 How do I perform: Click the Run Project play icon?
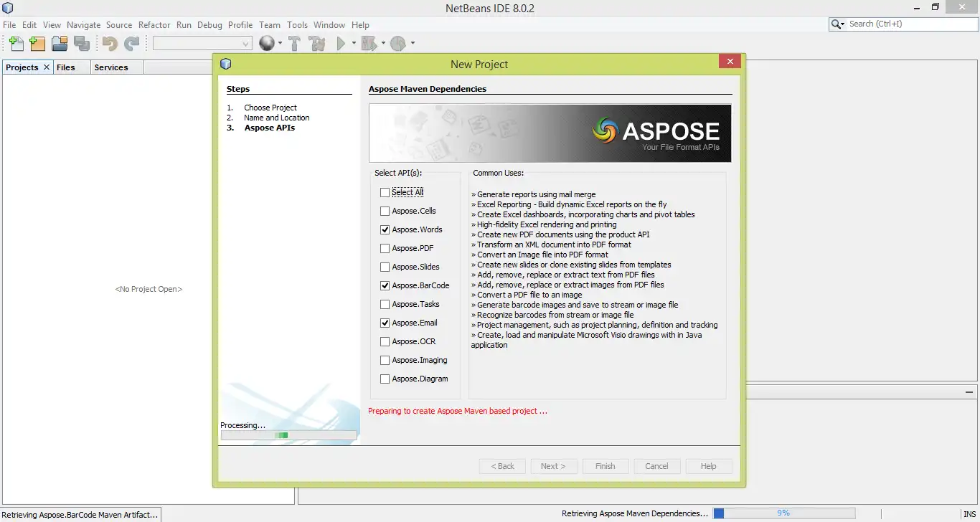point(341,44)
